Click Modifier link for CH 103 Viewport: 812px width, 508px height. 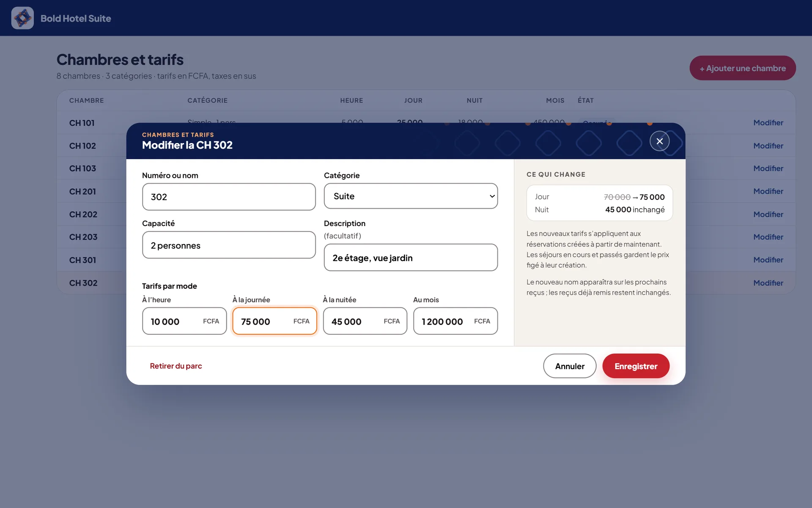(768, 168)
